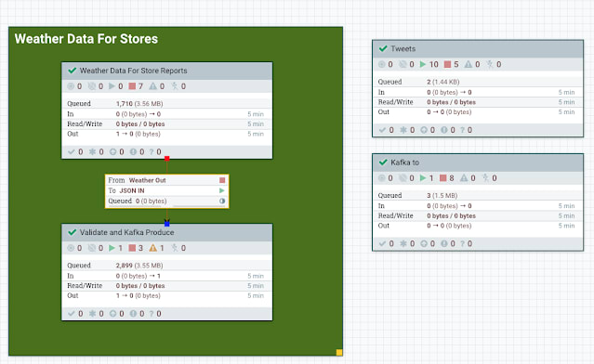This screenshot has width=594, height=364.
Task: Click the green checkmark beside Validate and Kafka Produce
Action: point(72,232)
